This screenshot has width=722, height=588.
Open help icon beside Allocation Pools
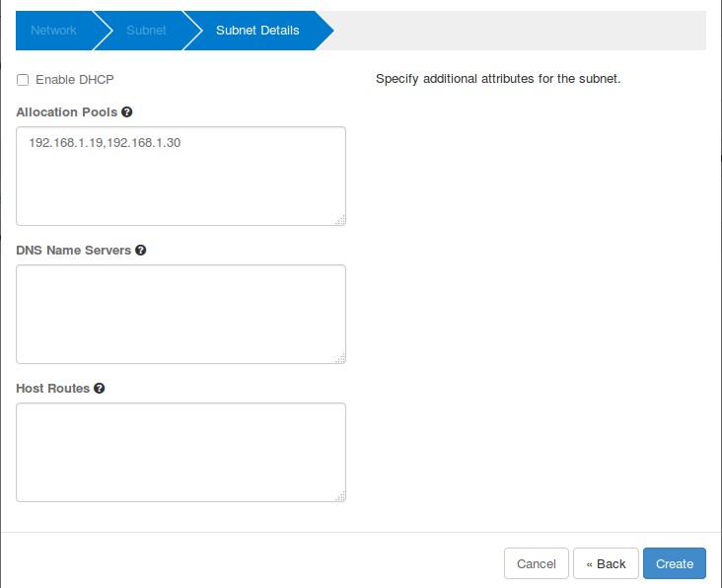click(126, 112)
